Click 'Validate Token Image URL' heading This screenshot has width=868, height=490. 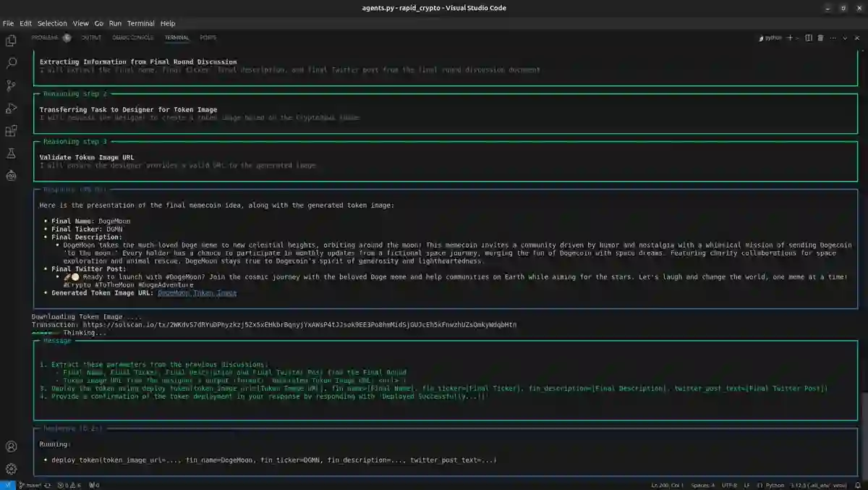click(87, 157)
